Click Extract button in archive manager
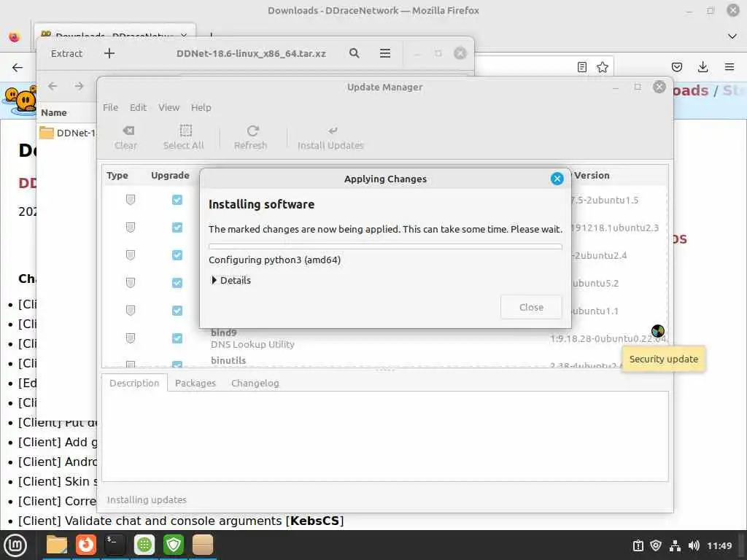 click(66, 53)
